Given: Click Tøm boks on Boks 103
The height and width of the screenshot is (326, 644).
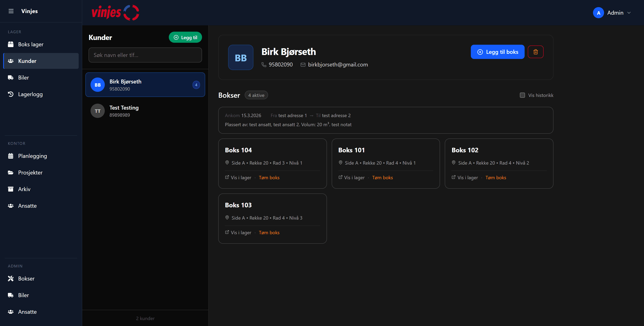Looking at the screenshot, I should [x=269, y=232].
